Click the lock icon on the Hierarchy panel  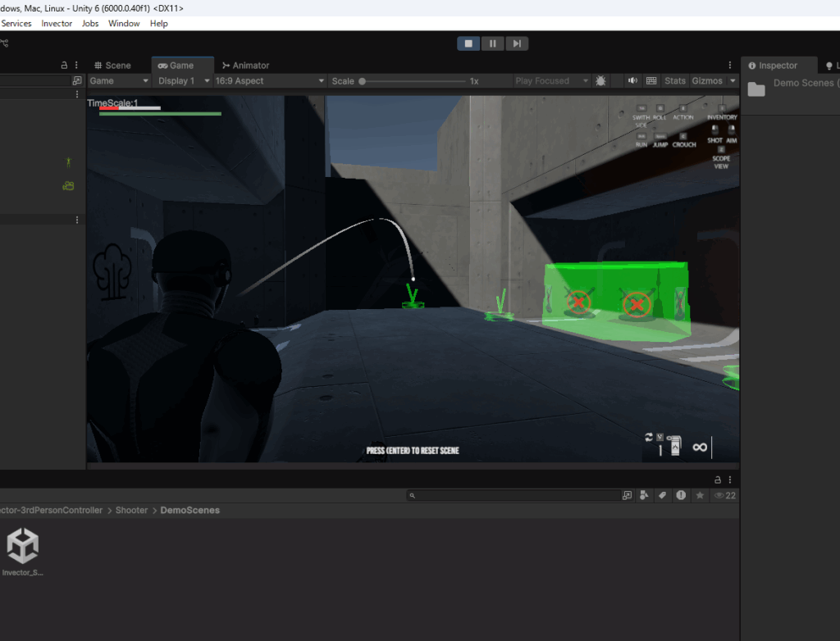pos(64,66)
